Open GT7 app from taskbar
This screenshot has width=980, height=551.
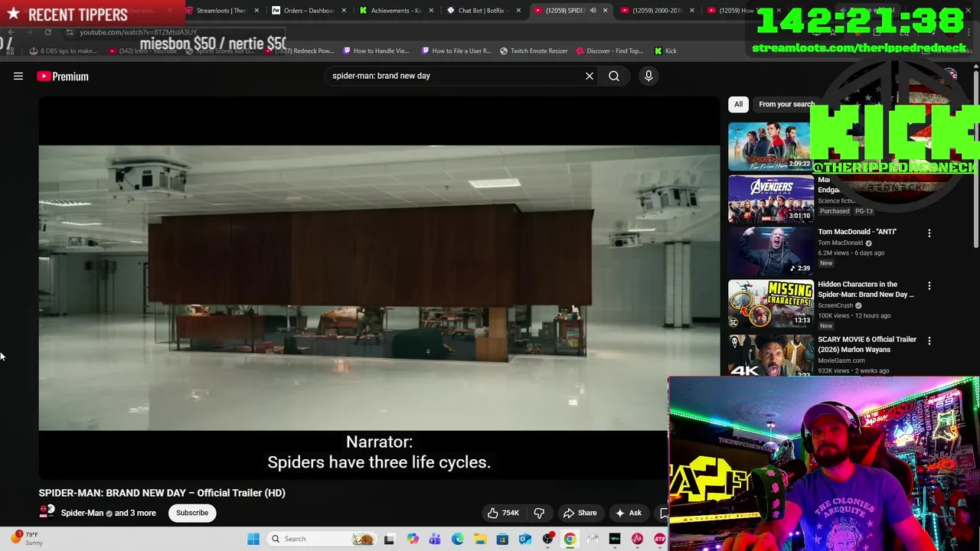pyautogui.click(x=660, y=539)
